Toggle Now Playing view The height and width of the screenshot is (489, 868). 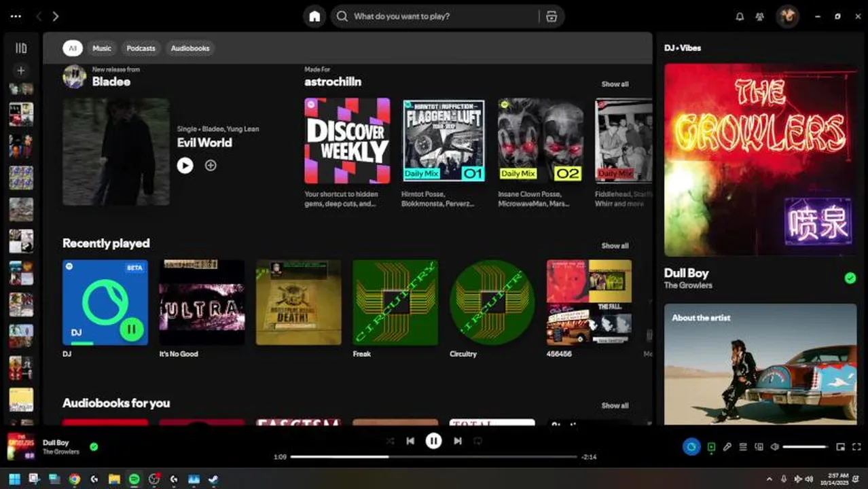[x=711, y=447]
